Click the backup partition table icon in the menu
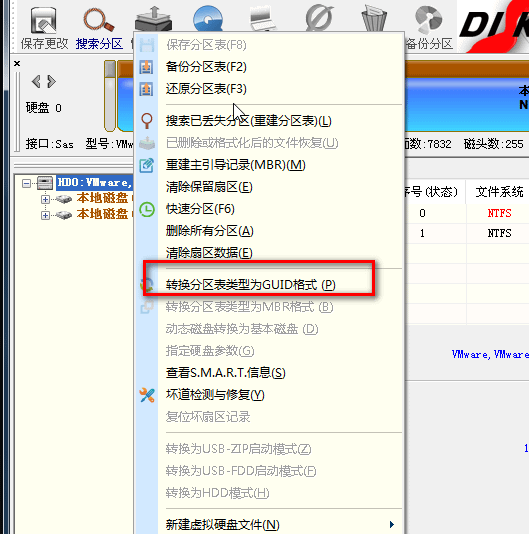The image size is (529, 534). pos(146,67)
